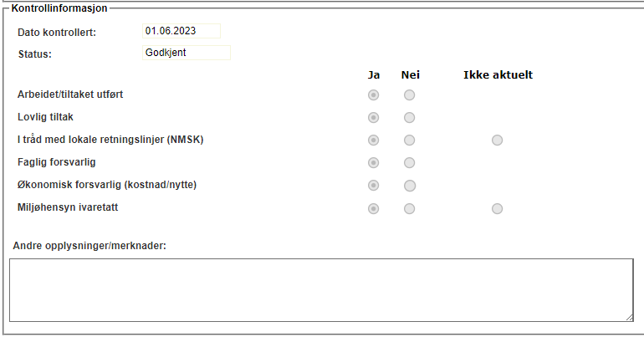This screenshot has width=644, height=337.
Task: Pick Nei for Økonomisk forsvarlig
Action: coord(409,185)
